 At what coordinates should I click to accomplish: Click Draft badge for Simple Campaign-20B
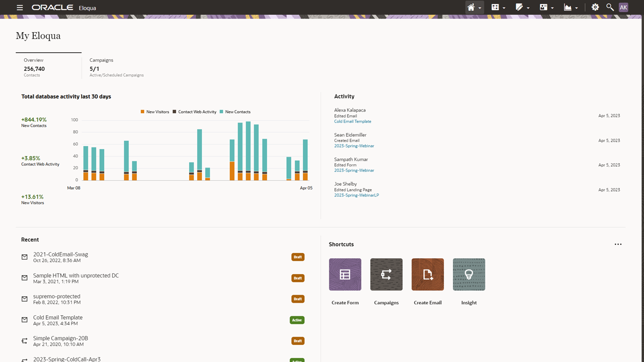point(298,341)
